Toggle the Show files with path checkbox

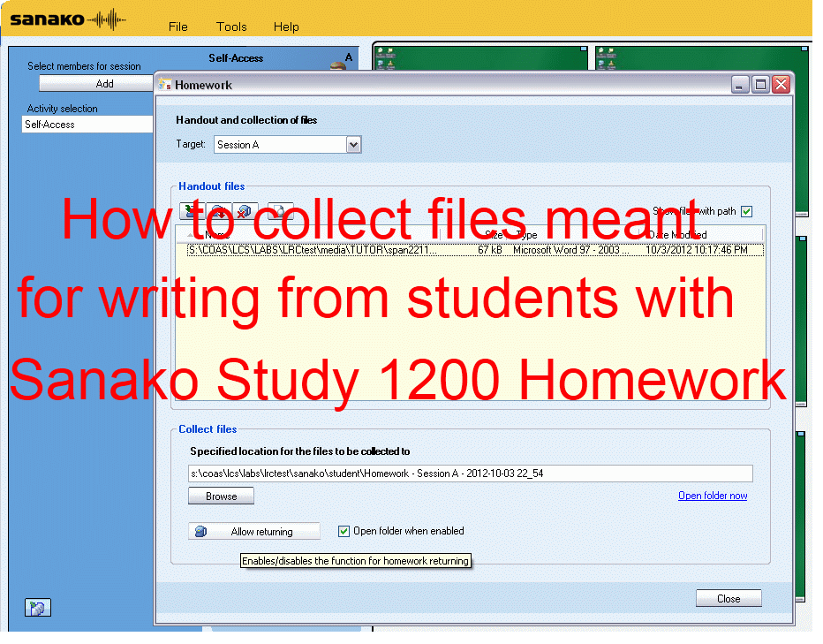(746, 211)
